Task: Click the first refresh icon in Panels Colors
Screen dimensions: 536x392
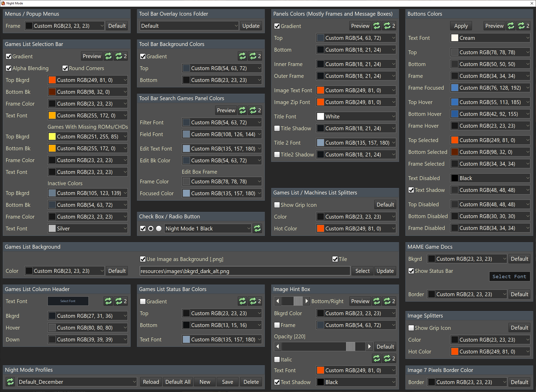Action: [377, 26]
